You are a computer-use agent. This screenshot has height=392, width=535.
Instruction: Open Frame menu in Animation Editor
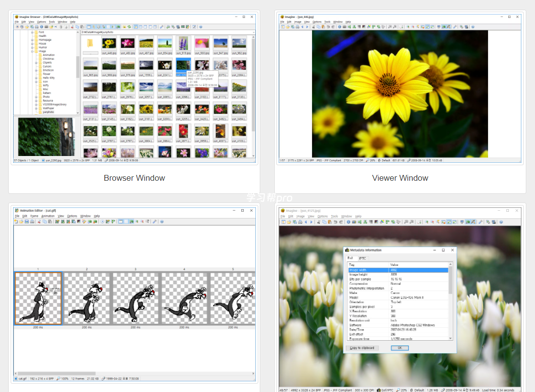tap(34, 216)
